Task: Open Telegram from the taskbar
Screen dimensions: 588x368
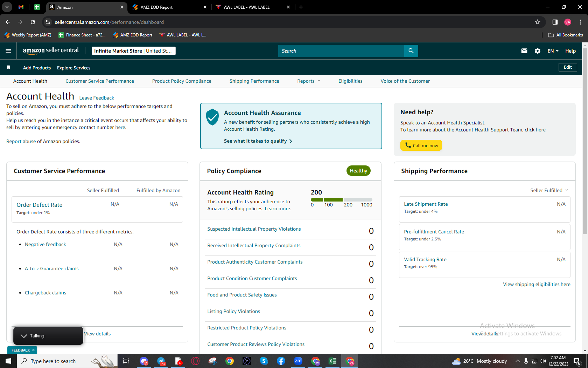Action: [x=161, y=361]
